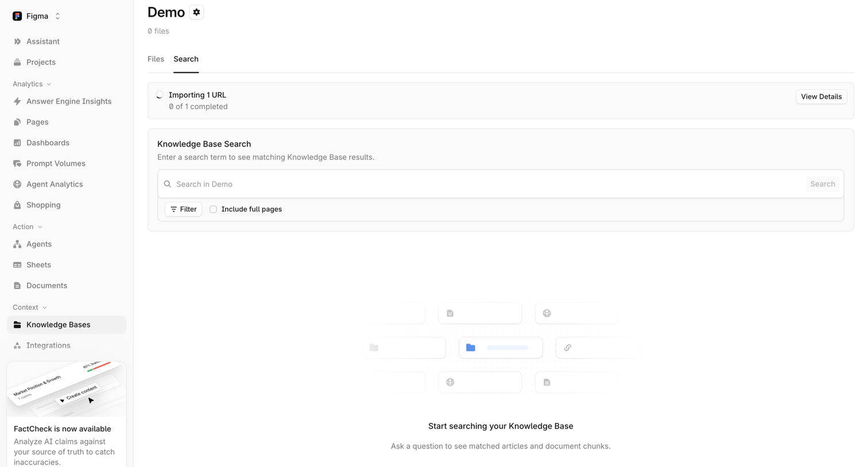Collapse the Analytics section

coord(32,84)
